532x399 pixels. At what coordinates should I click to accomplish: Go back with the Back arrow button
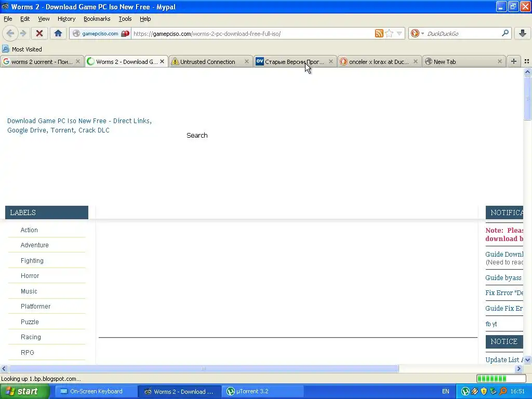click(x=10, y=33)
